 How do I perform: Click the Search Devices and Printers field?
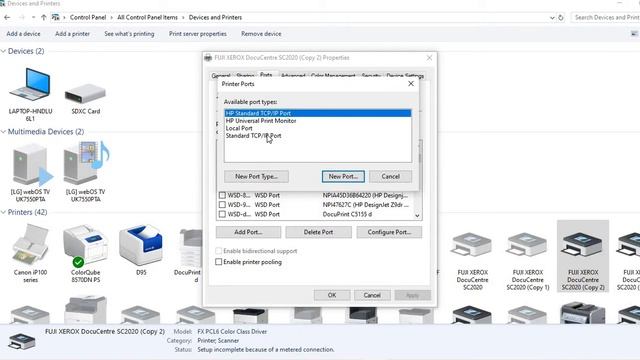click(x=606, y=18)
